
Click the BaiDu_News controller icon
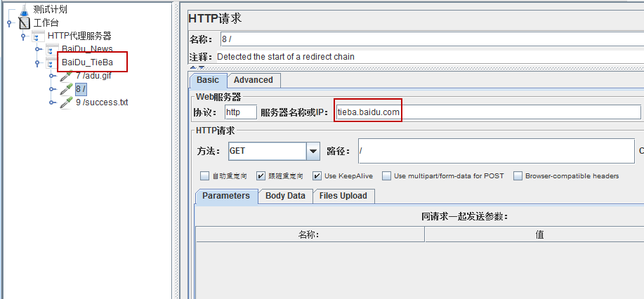coord(52,50)
